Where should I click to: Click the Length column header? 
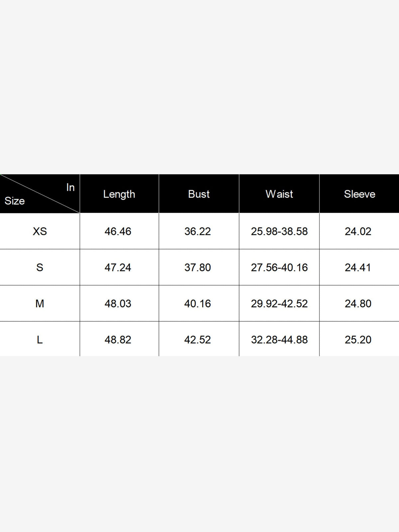coord(119,194)
